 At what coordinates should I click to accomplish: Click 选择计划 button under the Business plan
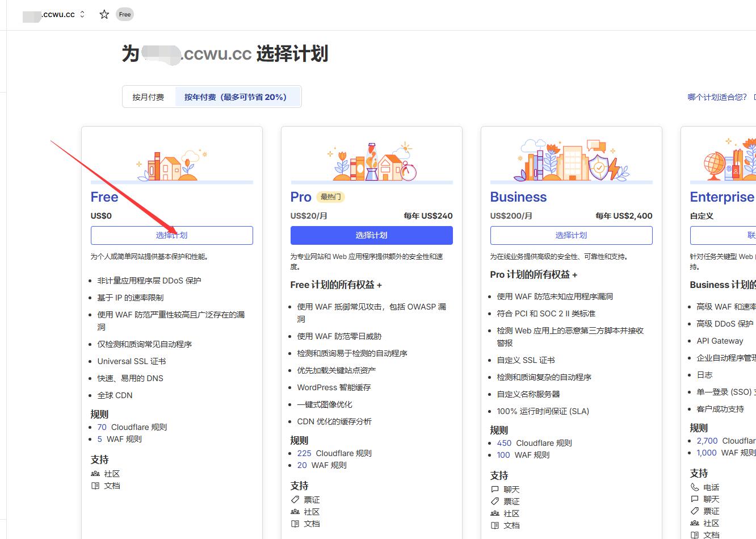tap(572, 235)
